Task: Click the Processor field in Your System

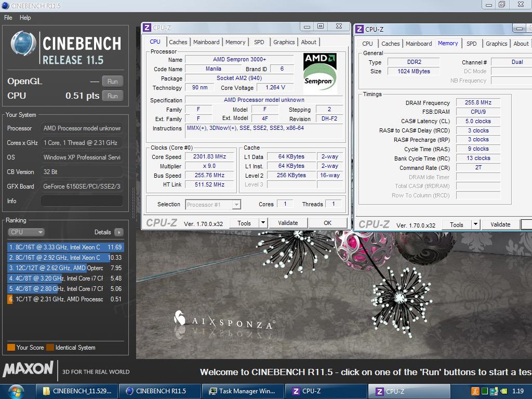Action: point(82,128)
